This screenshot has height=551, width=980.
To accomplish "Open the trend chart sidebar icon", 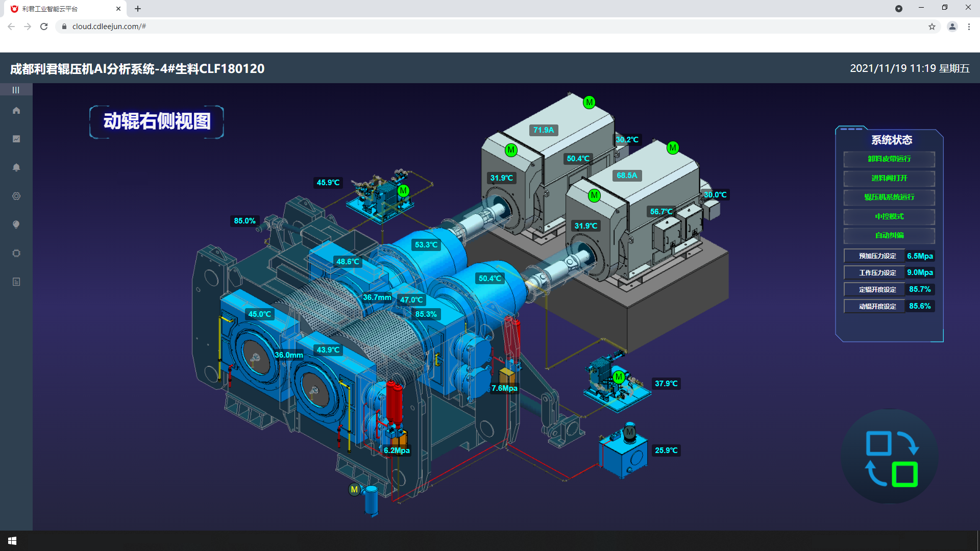I will coord(16,139).
